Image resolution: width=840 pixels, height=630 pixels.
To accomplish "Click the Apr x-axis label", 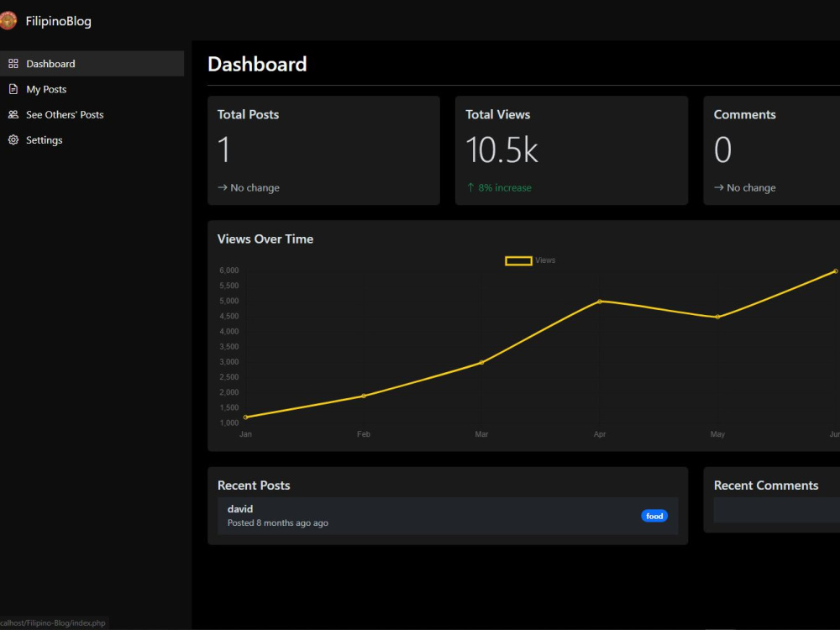I will [600, 434].
